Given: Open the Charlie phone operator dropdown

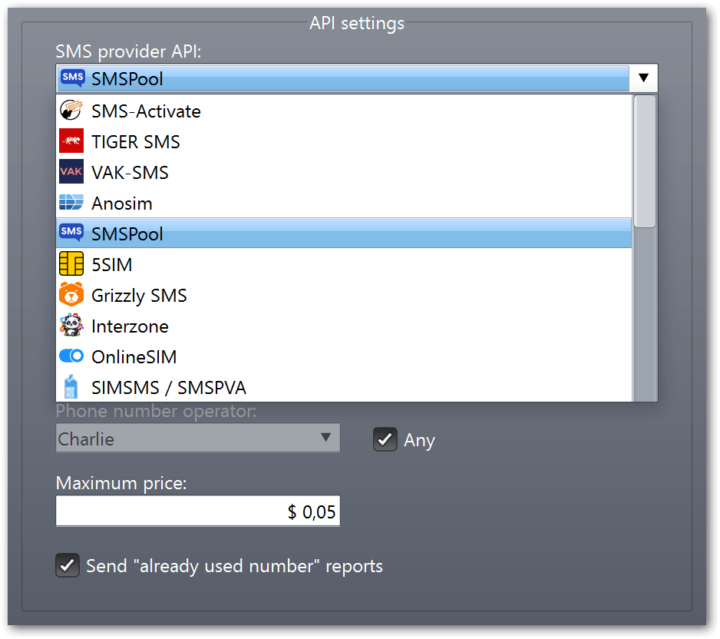Looking at the screenshot, I should pos(197,438).
